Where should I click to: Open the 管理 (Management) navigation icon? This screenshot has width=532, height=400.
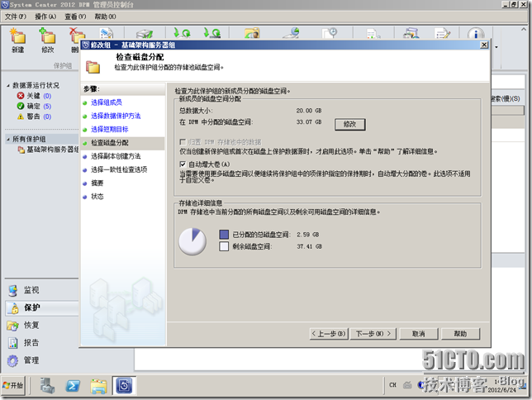click(x=13, y=360)
